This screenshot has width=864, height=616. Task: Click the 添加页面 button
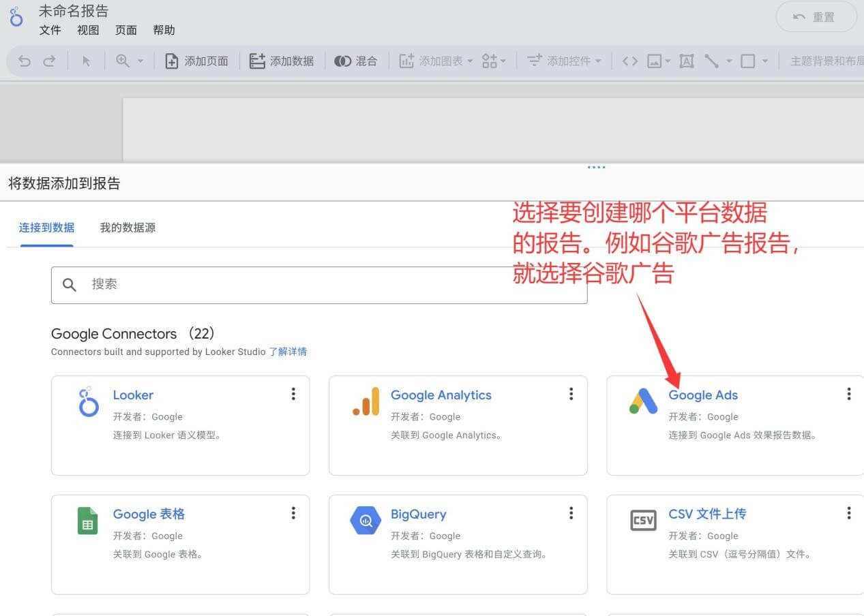tap(196, 61)
